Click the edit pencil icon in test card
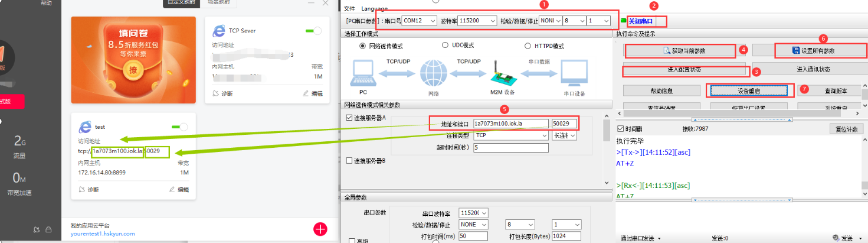This screenshot has width=868, height=243. pos(172,190)
